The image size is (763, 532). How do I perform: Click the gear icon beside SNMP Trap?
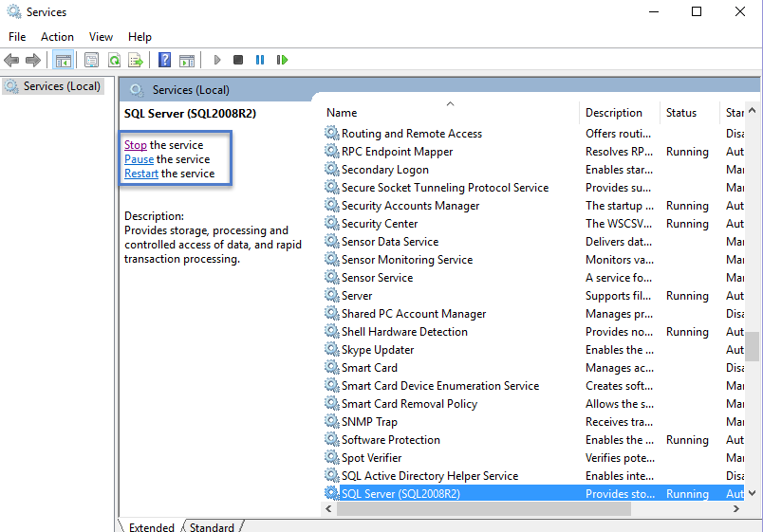pos(332,421)
